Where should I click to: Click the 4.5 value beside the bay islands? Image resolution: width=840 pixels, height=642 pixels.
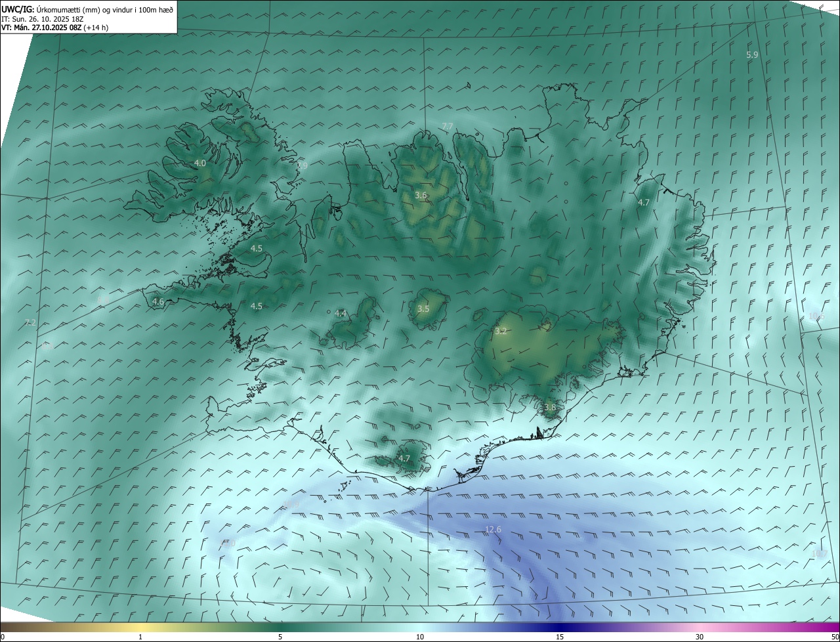click(x=257, y=249)
